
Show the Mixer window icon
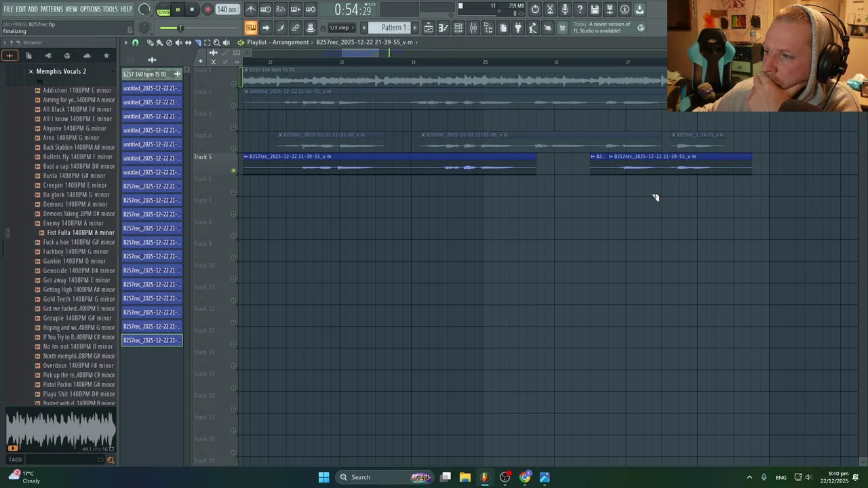(473, 28)
